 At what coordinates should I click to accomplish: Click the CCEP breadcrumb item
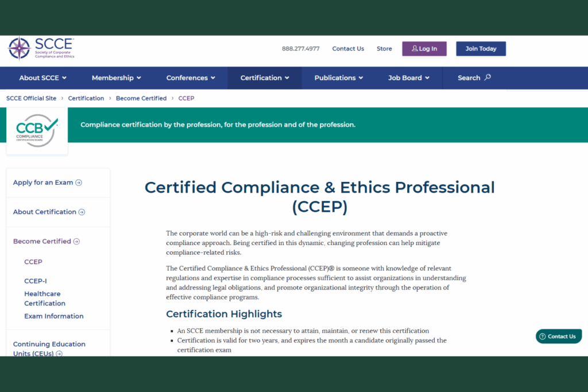click(x=186, y=98)
